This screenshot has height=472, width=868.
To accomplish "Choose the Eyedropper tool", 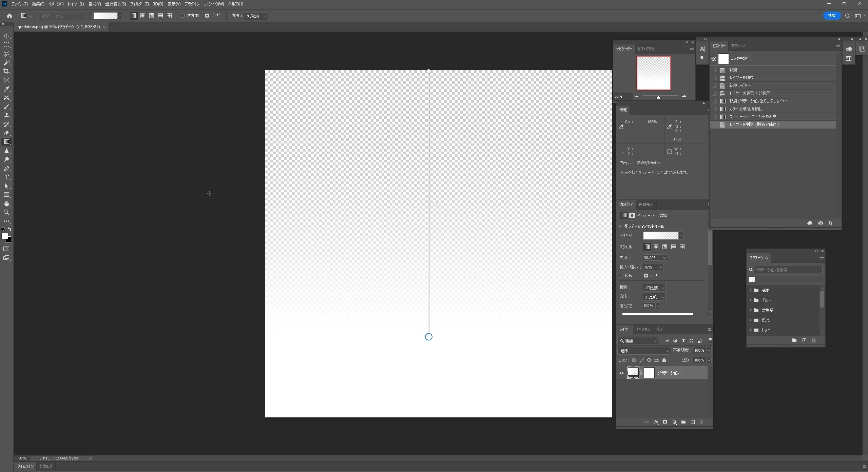I will 6,89.
